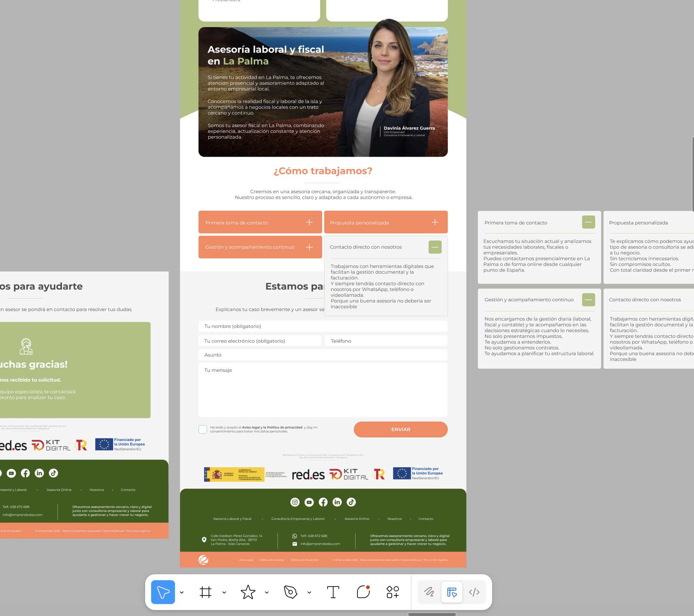This screenshot has height=616, width=694.
Task: Select the Text tool
Action: [333, 592]
